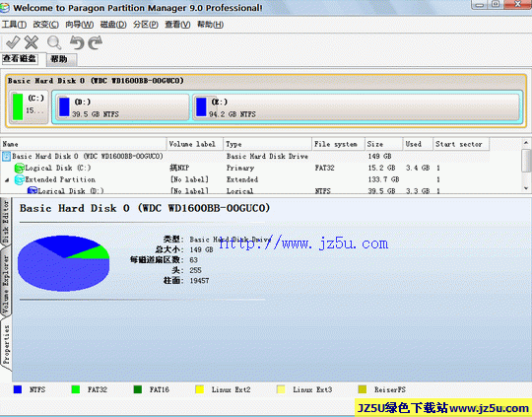This screenshot has width=532, height=417.
Task: Click the Logical Disk (C:) green disk icon
Action: [20, 168]
